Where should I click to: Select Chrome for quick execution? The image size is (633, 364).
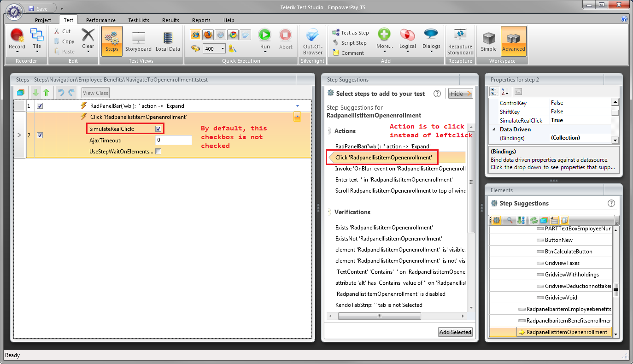233,35
